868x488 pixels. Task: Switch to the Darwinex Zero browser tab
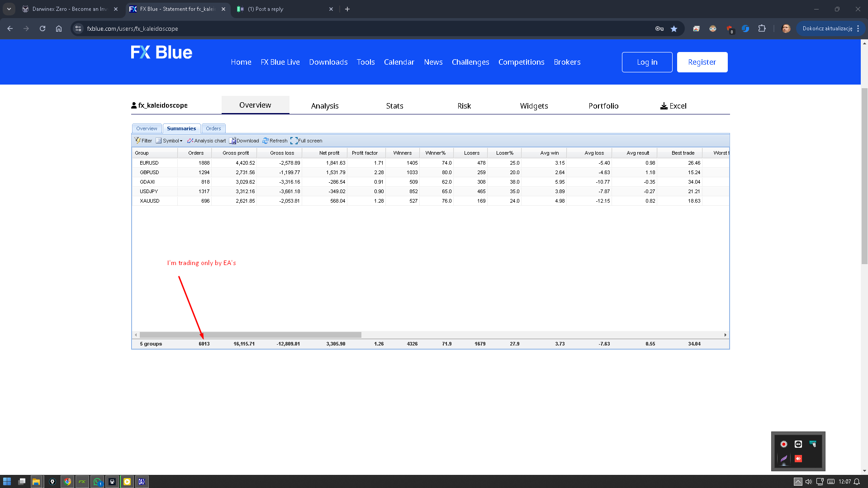coord(70,9)
